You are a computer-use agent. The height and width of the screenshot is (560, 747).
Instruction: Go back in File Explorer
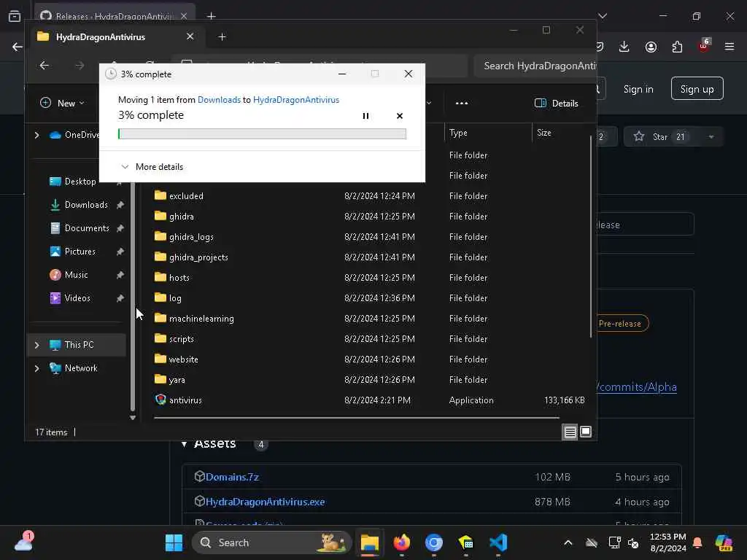pos(44,65)
